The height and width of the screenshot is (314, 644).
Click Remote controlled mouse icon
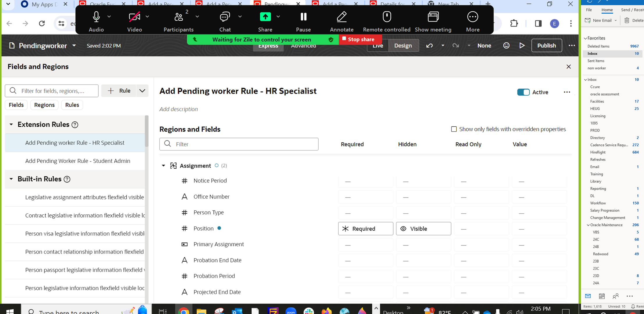click(387, 17)
